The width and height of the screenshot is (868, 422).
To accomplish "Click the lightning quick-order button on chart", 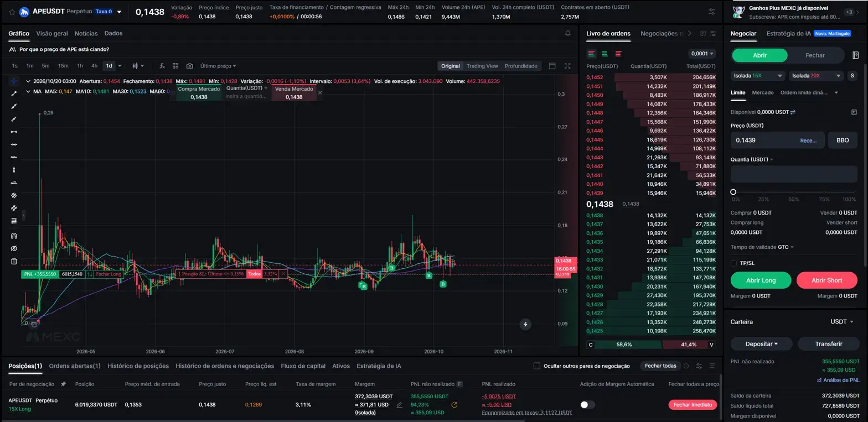I will tap(525, 324).
